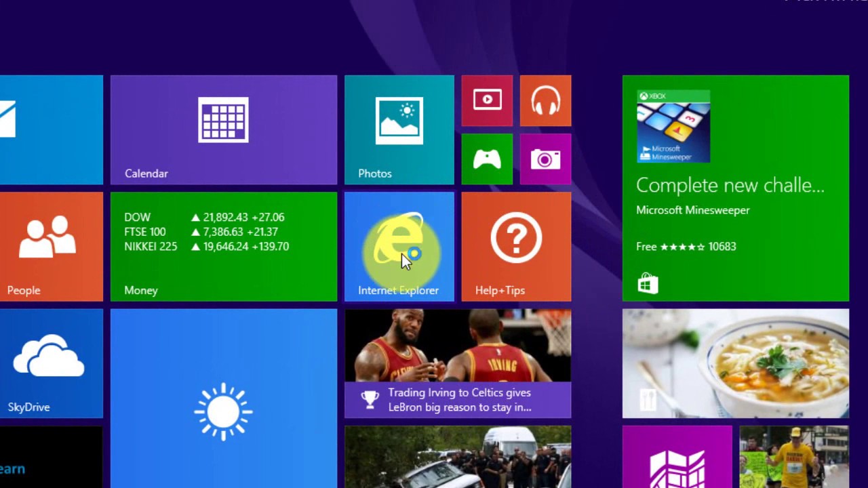Open the Camera tile
The width and height of the screenshot is (868, 488).
[x=545, y=159]
